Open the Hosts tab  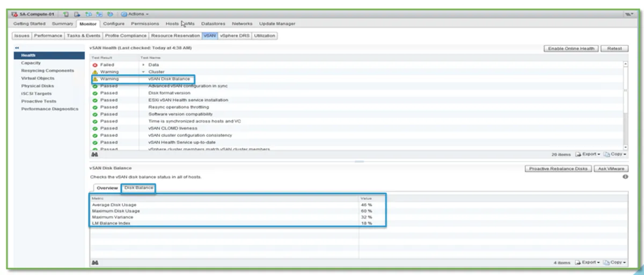click(x=172, y=24)
